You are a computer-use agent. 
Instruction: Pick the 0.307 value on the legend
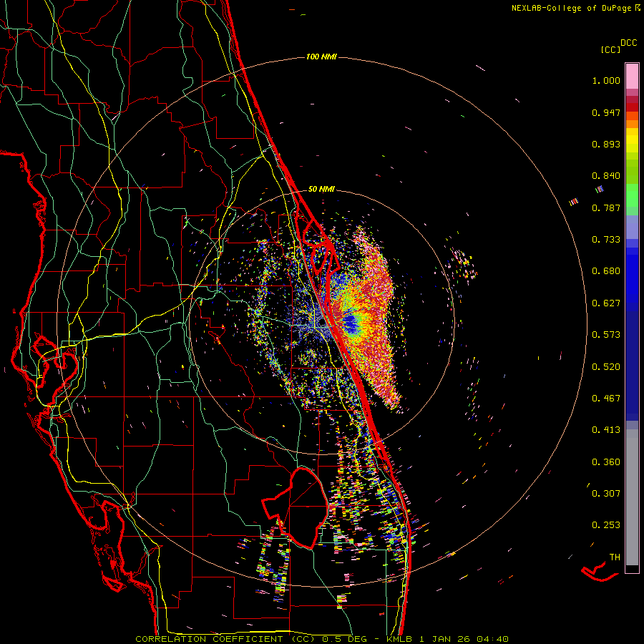point(606,493)
